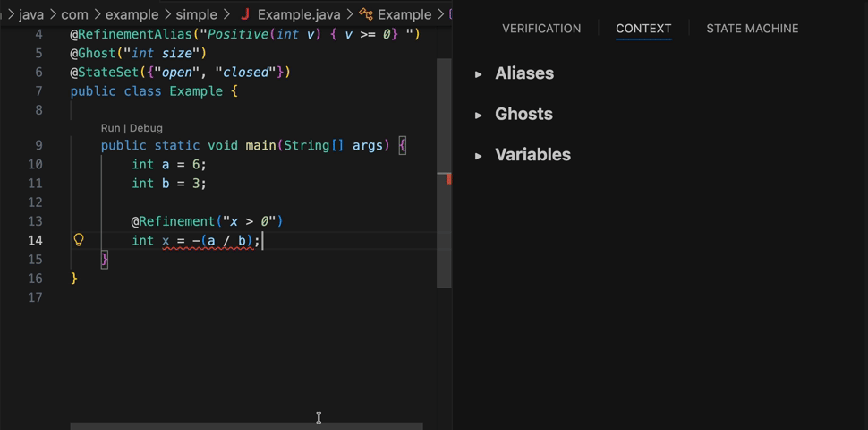Click 'int b = 3;' on line 11
The height and width of the screenshot is (430, 868).
point(169,184)
